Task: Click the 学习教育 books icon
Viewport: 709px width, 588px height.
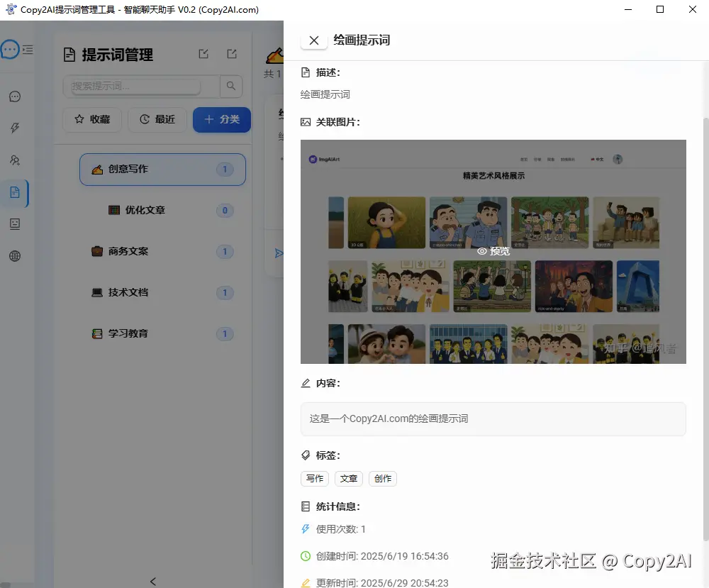Action: (97, 334)
